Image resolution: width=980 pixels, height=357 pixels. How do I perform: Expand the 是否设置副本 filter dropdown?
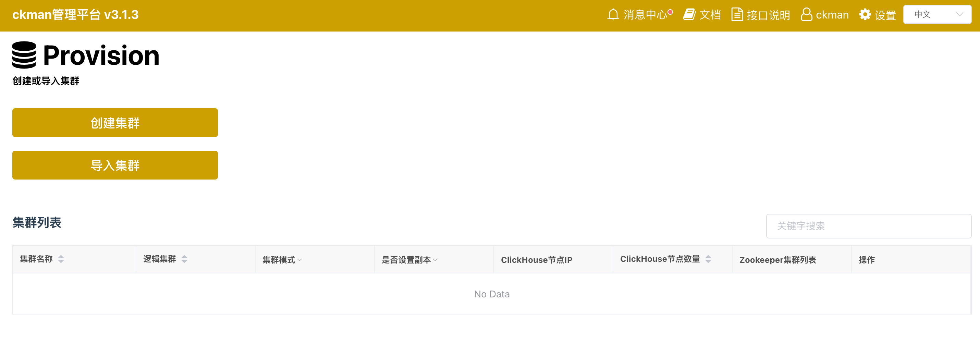click(x=435, y=260)
